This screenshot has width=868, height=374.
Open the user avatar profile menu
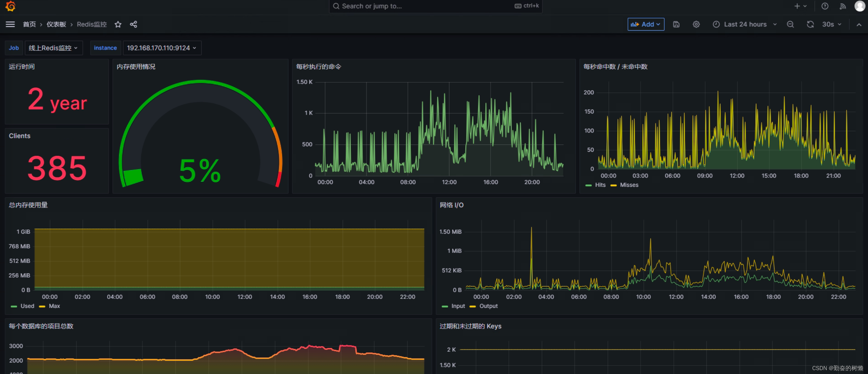click(860, 6)
